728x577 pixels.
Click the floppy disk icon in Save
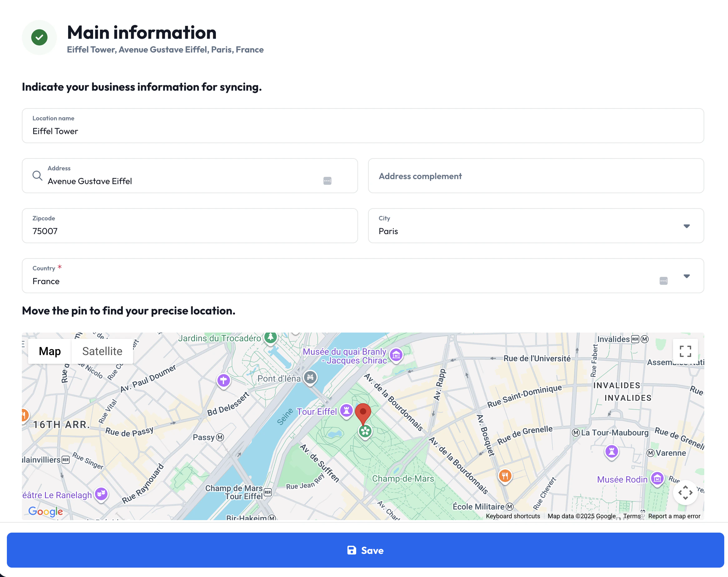[352, 550]
